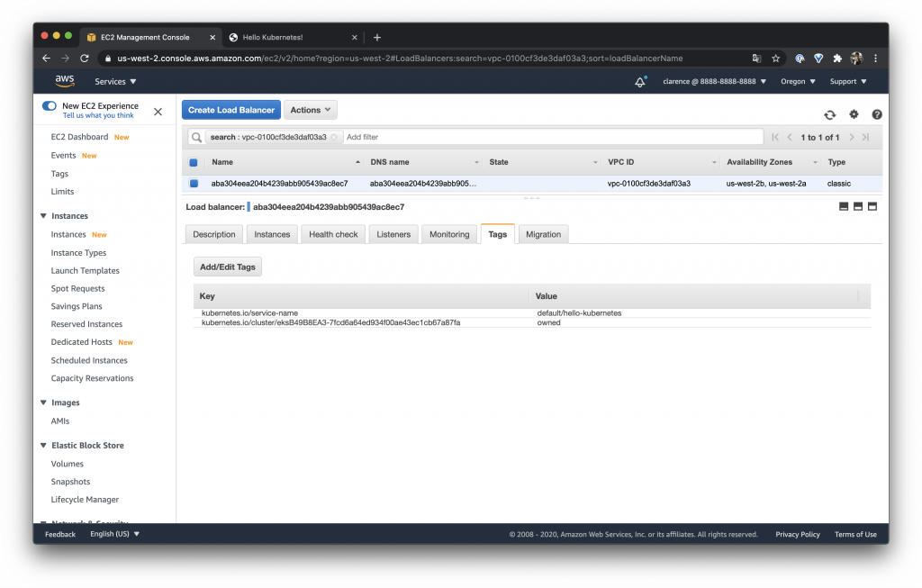
Task: Click the browser back arrow
Action: 47,59
